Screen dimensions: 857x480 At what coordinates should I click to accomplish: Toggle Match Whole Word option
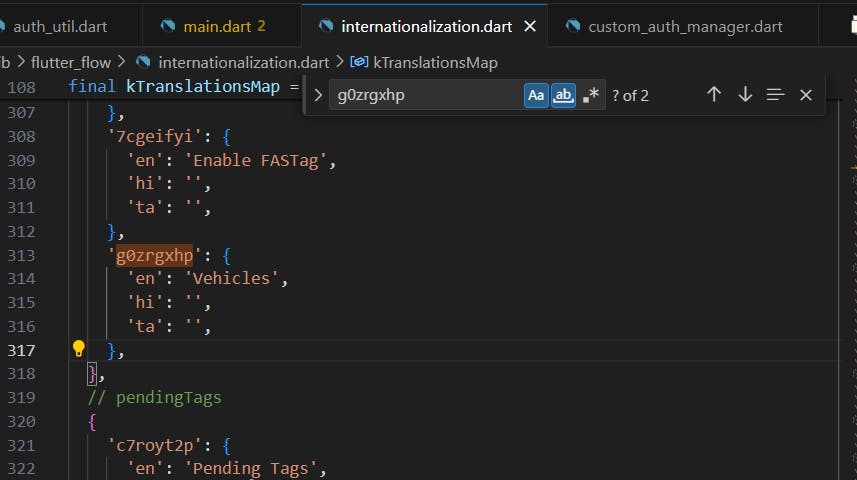(x=564, y=95)
